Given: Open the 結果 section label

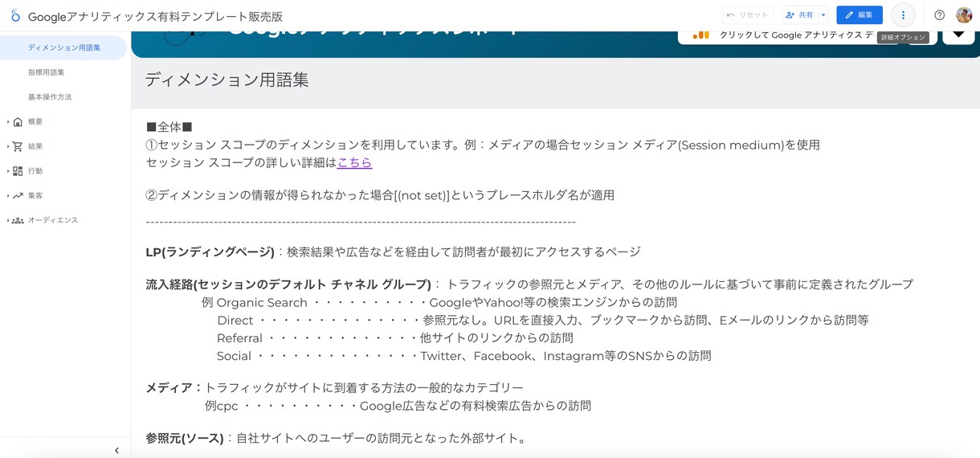Looking at the screenshot, I should coord(35,147).
